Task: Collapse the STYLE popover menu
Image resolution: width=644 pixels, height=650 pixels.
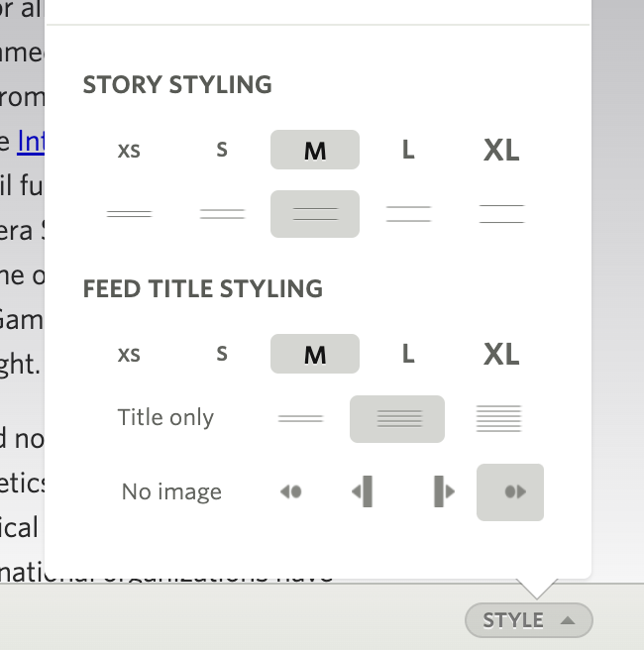Action: [528, 621]
